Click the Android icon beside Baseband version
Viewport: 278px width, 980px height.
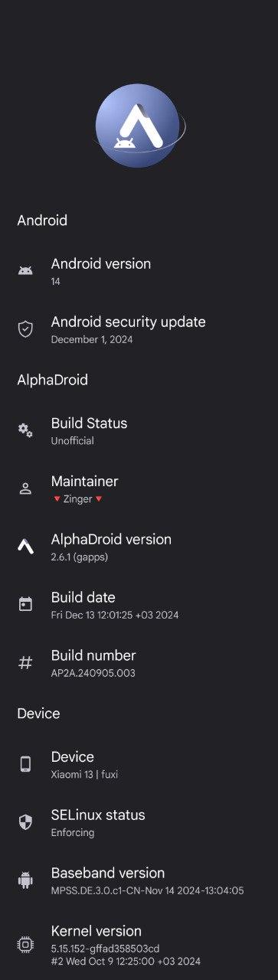25,880
